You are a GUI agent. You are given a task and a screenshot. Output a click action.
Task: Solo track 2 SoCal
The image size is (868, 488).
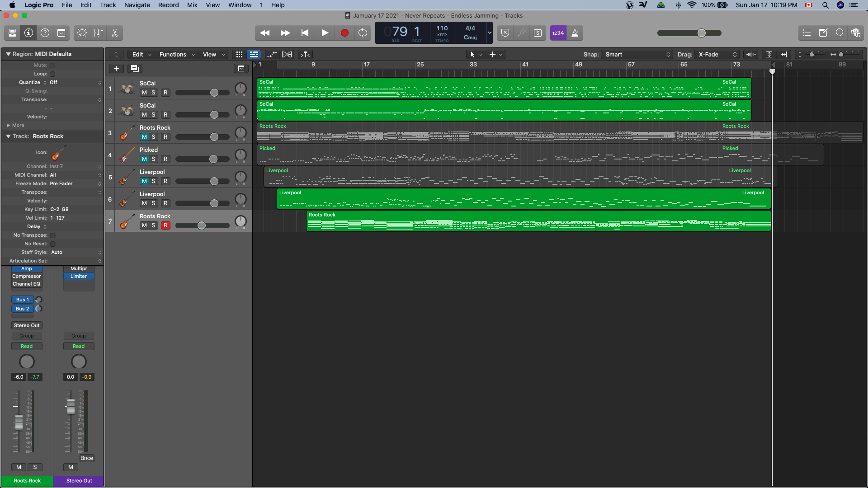coord(154,115)
